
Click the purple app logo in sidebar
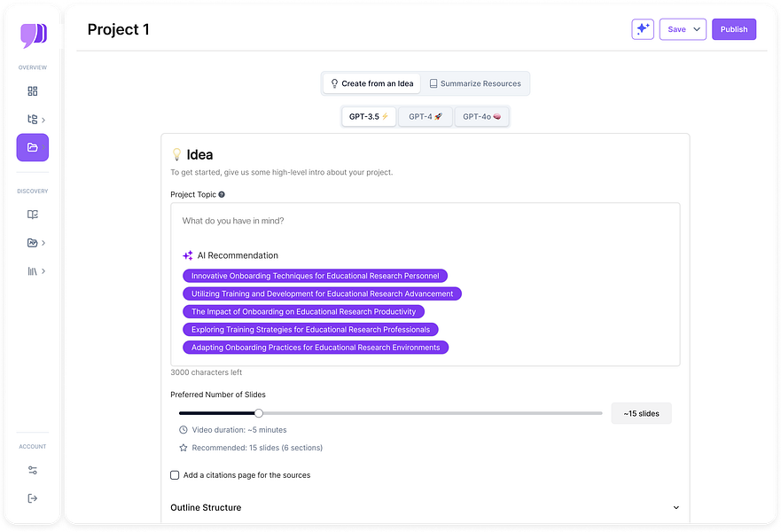pyautogui.click(x=33, y=35)
